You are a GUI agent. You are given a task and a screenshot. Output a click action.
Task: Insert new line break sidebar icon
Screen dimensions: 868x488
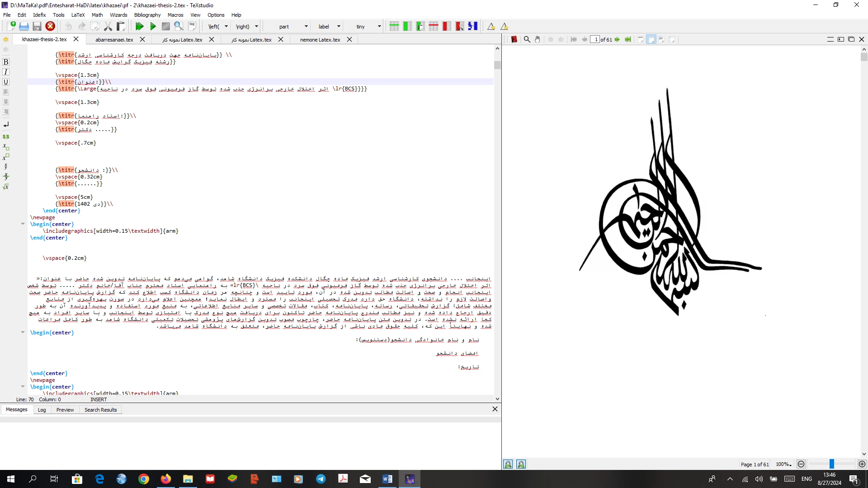coord(6,124)
